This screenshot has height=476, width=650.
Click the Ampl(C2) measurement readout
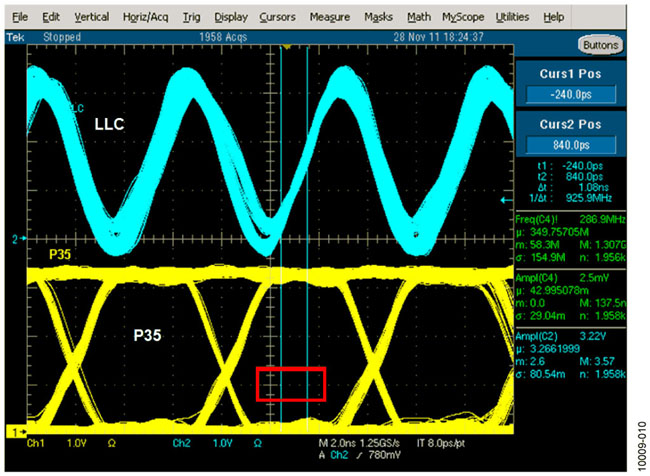click(x=570, y=355)
